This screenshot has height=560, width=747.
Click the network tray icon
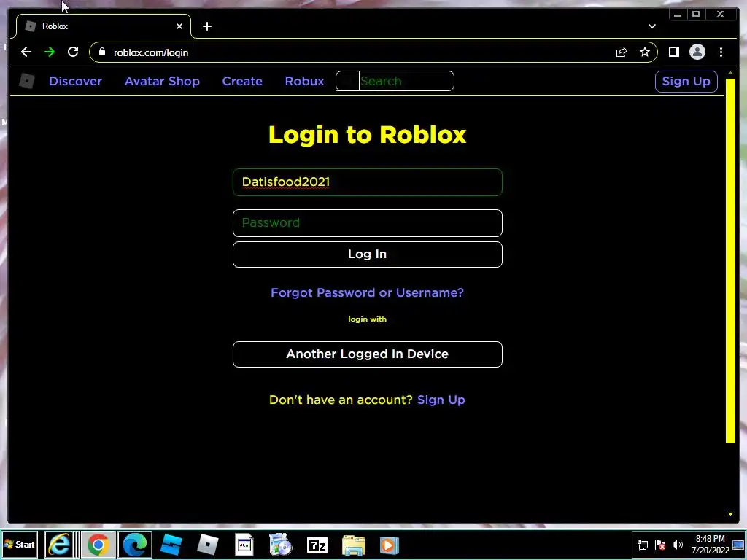point(643,545)
